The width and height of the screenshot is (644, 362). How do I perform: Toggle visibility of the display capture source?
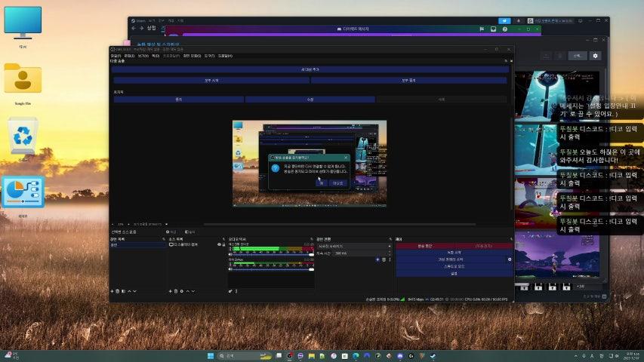click(218, 245)
